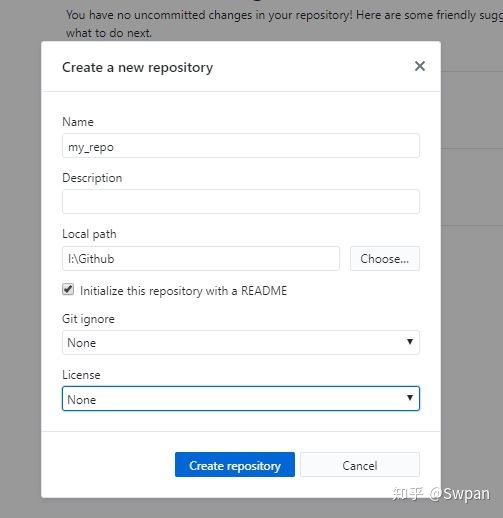Open the Git ignore dropdown
Viewport: 503px width, 518px height.
[241, 343]
